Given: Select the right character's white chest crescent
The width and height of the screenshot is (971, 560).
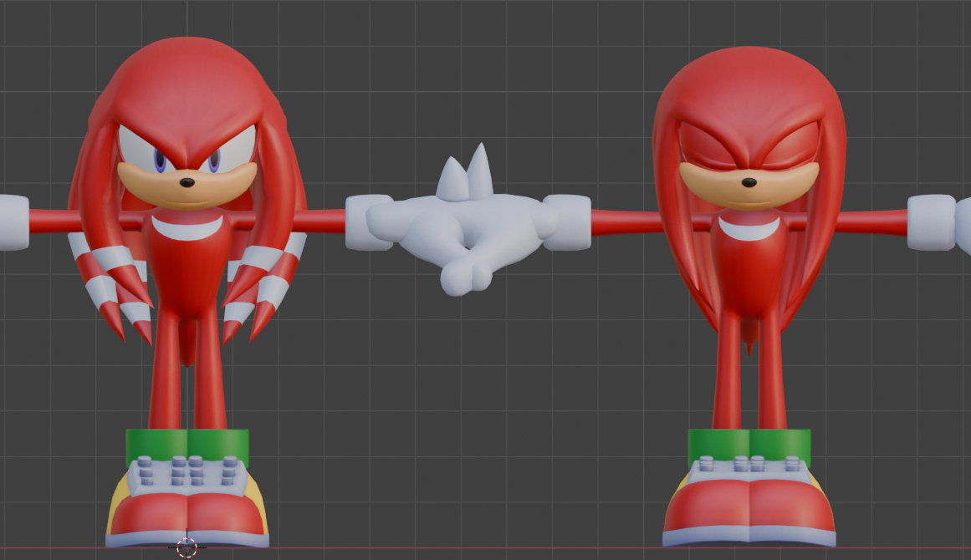Looking at the screenshot, I should [x=749, y=227].
